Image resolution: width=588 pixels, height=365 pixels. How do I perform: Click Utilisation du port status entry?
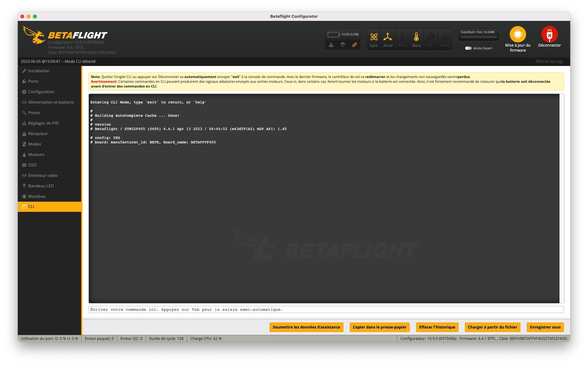49,339
